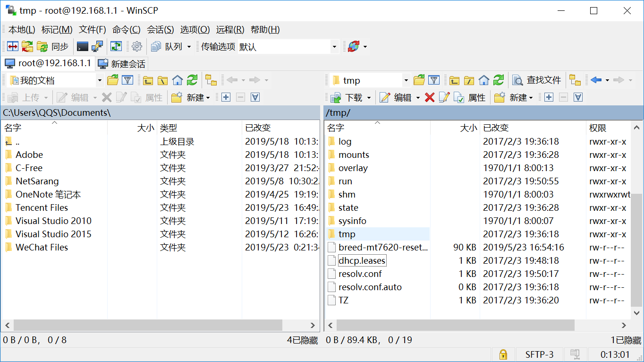This screenshot has width=644, height=362.
Task: Click local home directory icon
Action: point(178,80)
